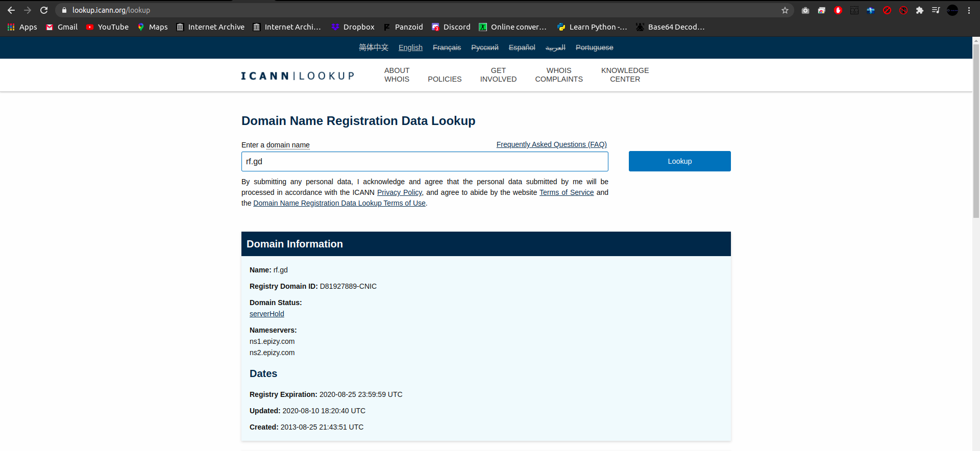980x451 pixels.
Task: Open the ABOUT WHOIS menu
Action: (x=397, y=75)
